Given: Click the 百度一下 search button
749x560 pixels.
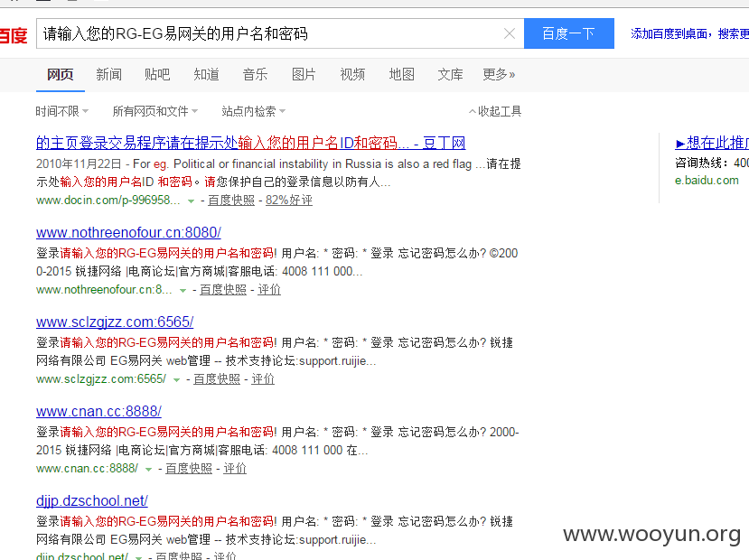Looking at the screenshot, I should pyautogui.click(x=569, y=33).
